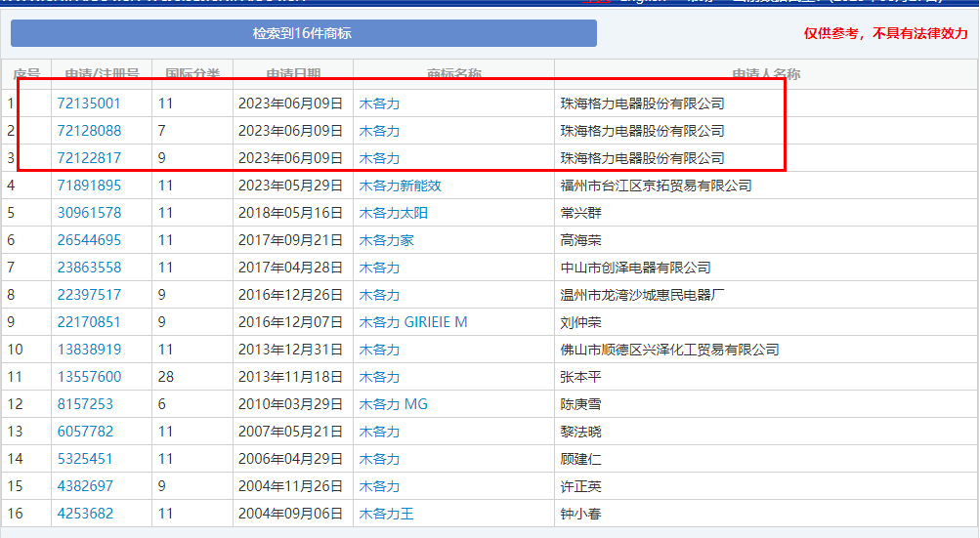980x538 pixels.
Task: Open the 木各力王 trademark link
Action: click(x=386, y=515)
